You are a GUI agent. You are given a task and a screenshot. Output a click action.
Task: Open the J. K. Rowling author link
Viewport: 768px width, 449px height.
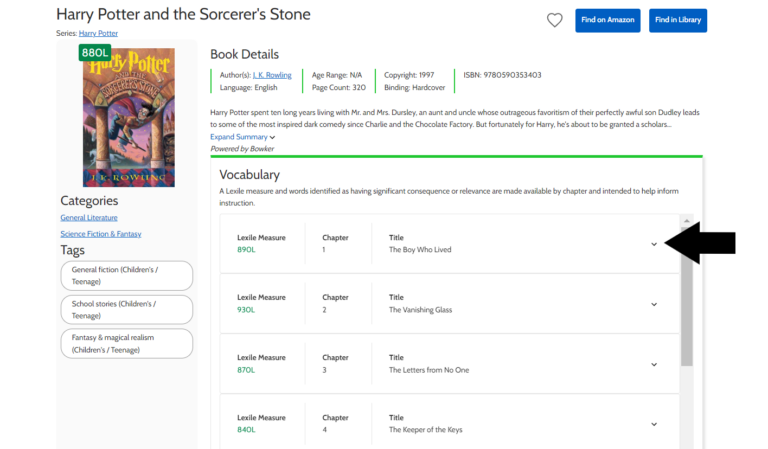tap(272, 75)
